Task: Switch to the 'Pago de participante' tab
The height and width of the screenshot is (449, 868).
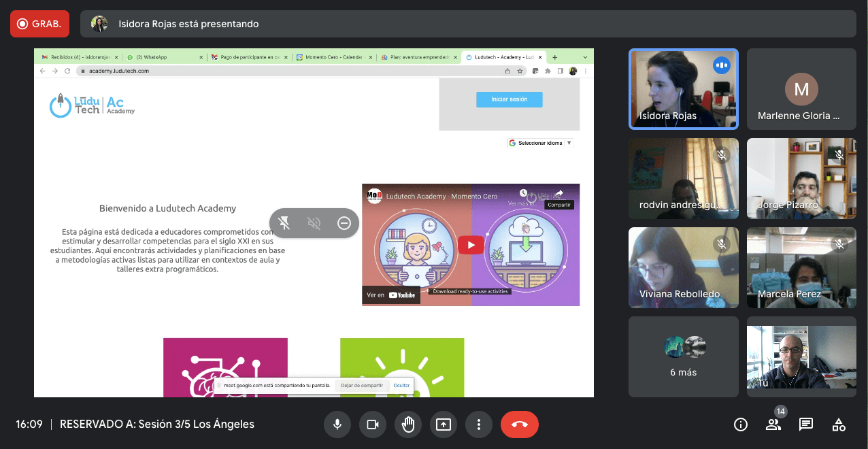Action: 249,57
